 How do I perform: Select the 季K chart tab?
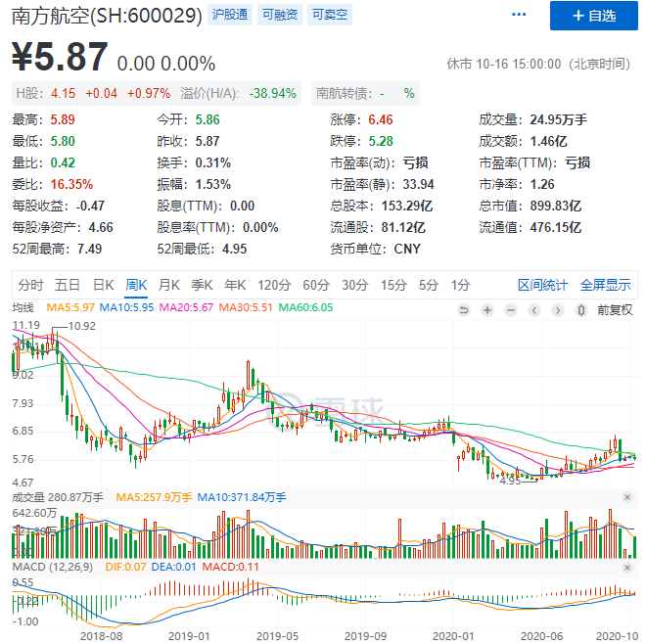(202, 285)
